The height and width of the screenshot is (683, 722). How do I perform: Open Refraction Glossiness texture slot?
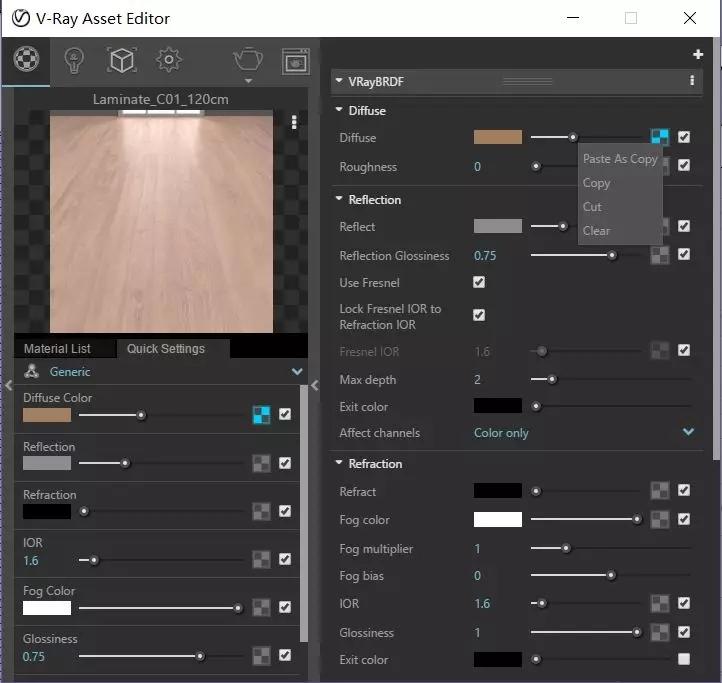[659, 632]
